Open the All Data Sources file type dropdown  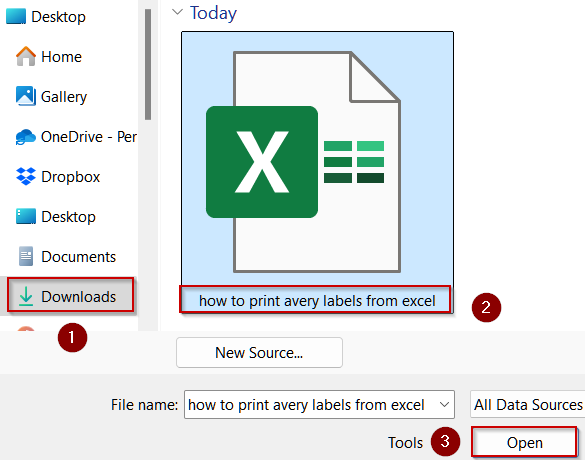(528, 404)
